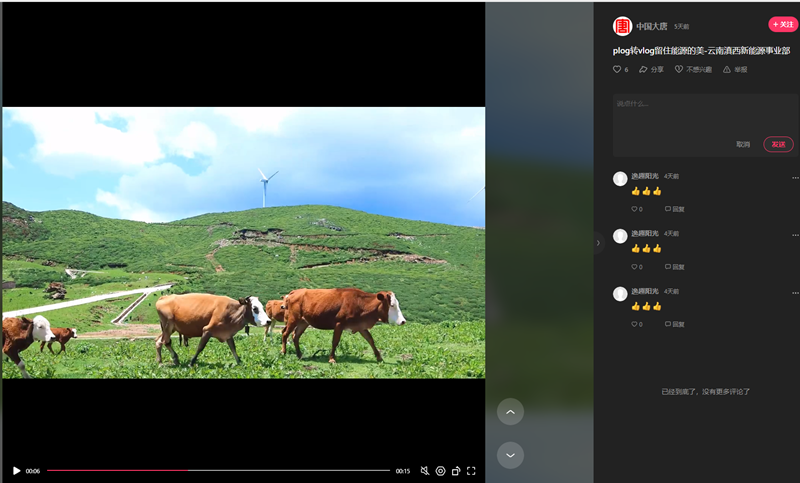Open 中国大唐 profile avatar
The height and width of the screenshot is (483, 800).
[622, 26]
